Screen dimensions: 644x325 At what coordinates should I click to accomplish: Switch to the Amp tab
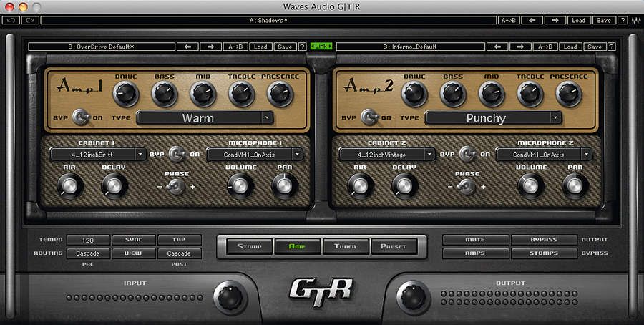click(298, 246)
